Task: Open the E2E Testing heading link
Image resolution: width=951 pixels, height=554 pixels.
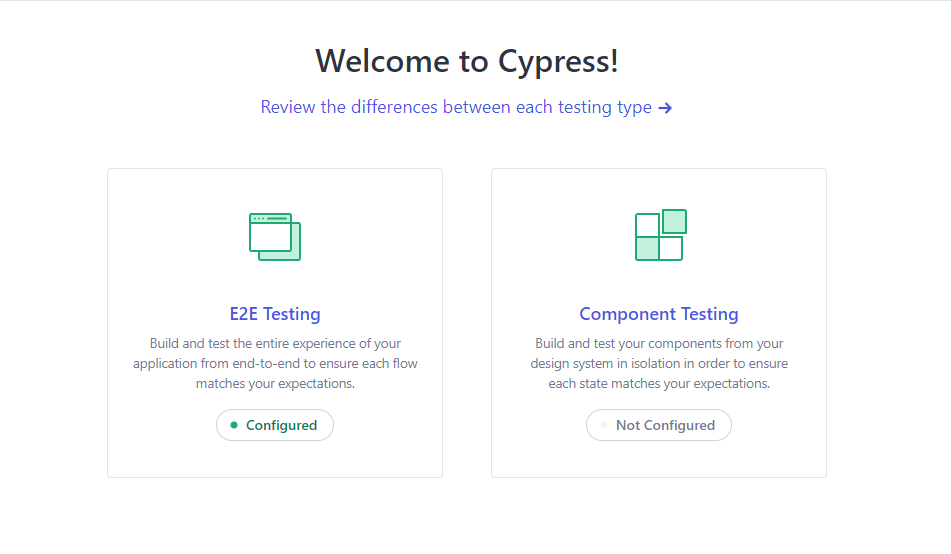Action: coord(275,314)
